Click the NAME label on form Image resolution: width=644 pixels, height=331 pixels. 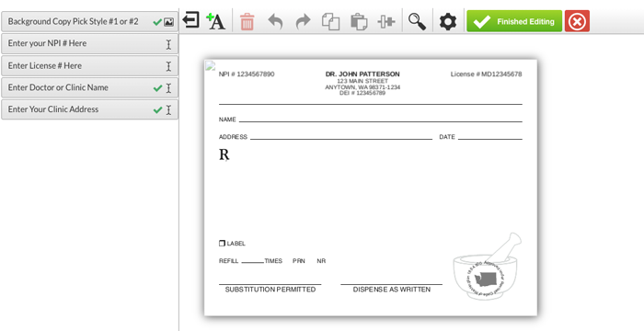point(227,120)
